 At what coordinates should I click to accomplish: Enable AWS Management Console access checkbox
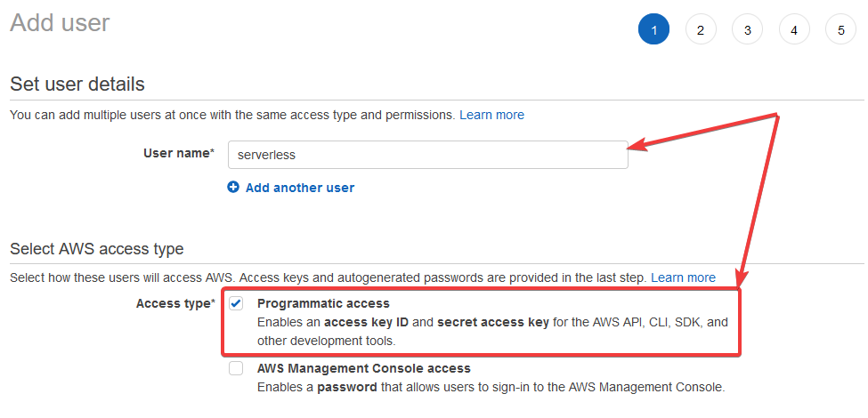tap(236, 368)
